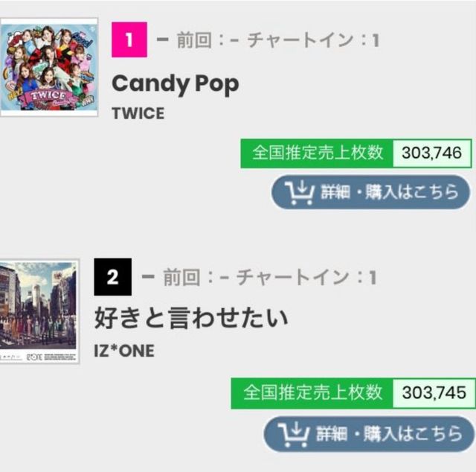Click 前回 text next to rank 2
The height and width of the screenshot is (472, 476).
181,278
